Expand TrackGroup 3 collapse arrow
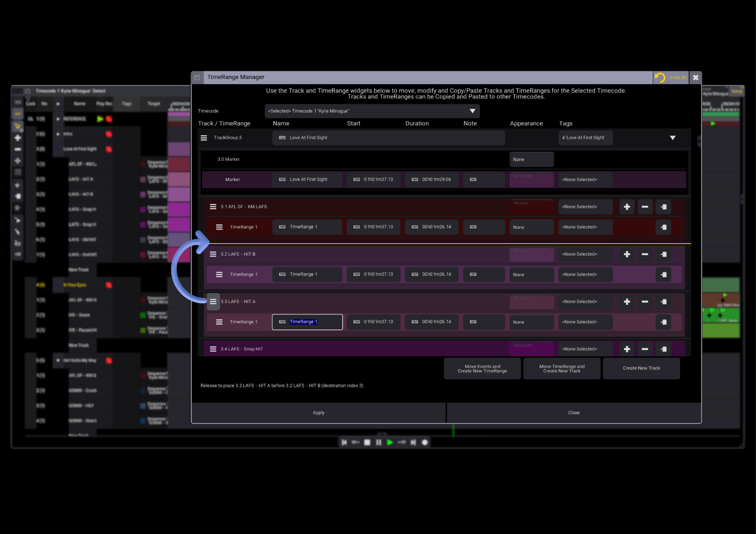 point(672,138)
